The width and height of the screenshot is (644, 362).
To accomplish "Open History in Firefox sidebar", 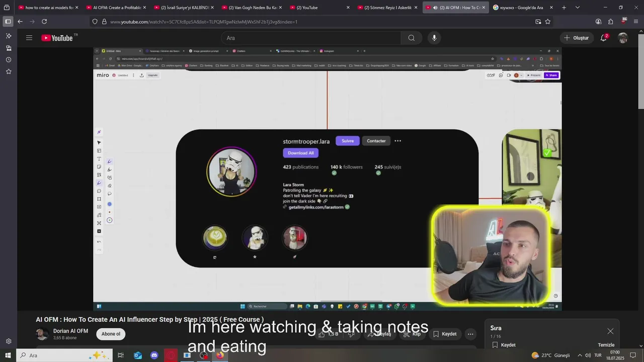I will [9, 60].
